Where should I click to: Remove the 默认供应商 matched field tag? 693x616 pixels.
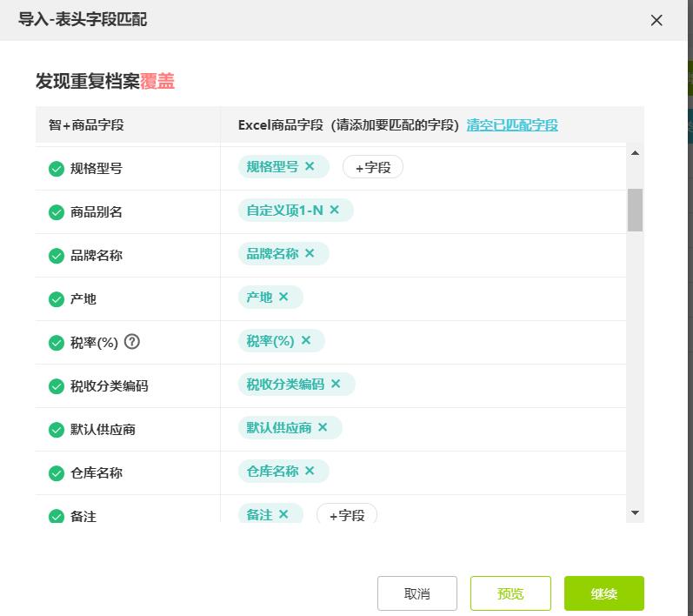[x=323, y=427]
